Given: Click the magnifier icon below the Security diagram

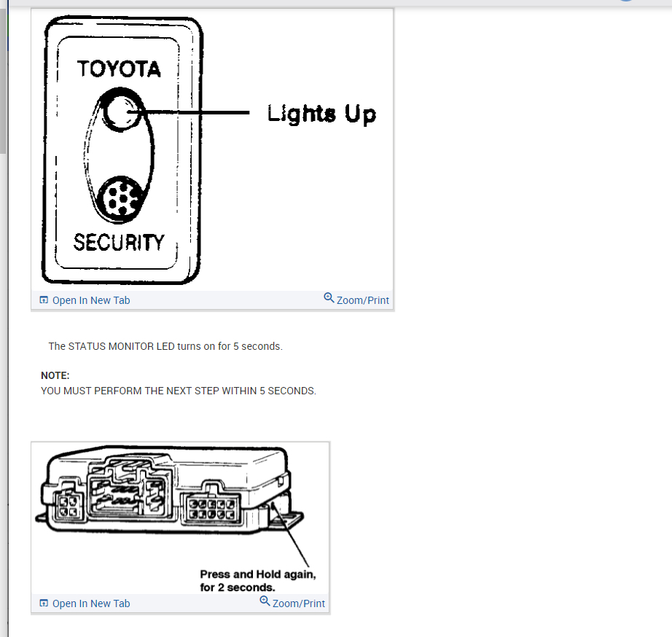Looking at the screenshot, I should (329, 297).
